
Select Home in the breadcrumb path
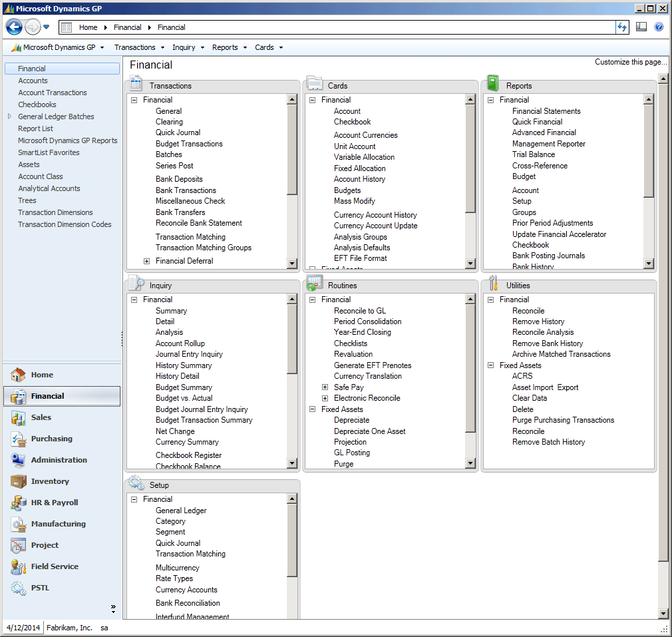88,27
